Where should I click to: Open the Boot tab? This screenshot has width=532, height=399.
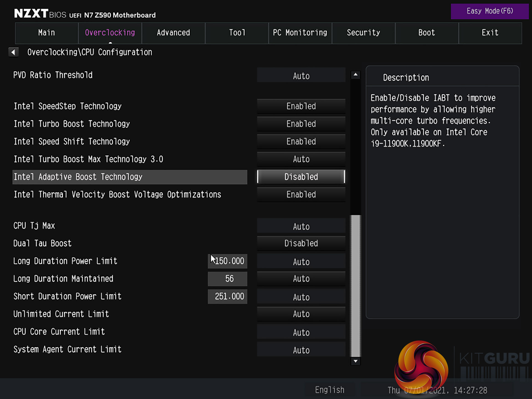click(x=426, y=33)
